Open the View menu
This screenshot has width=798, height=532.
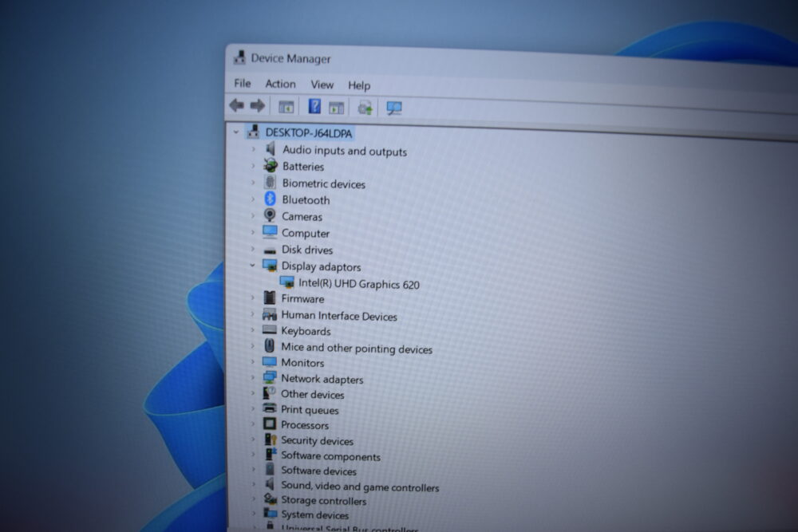click(322, 85)
